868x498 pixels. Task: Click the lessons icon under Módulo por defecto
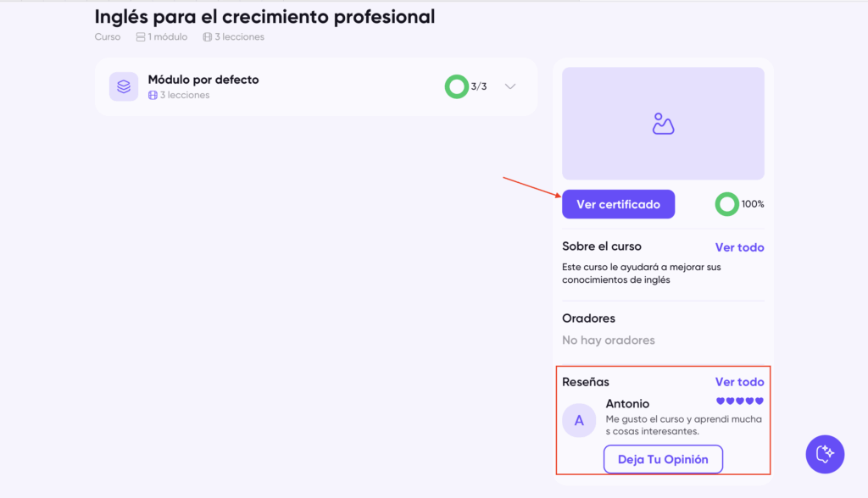coord(153,96)
